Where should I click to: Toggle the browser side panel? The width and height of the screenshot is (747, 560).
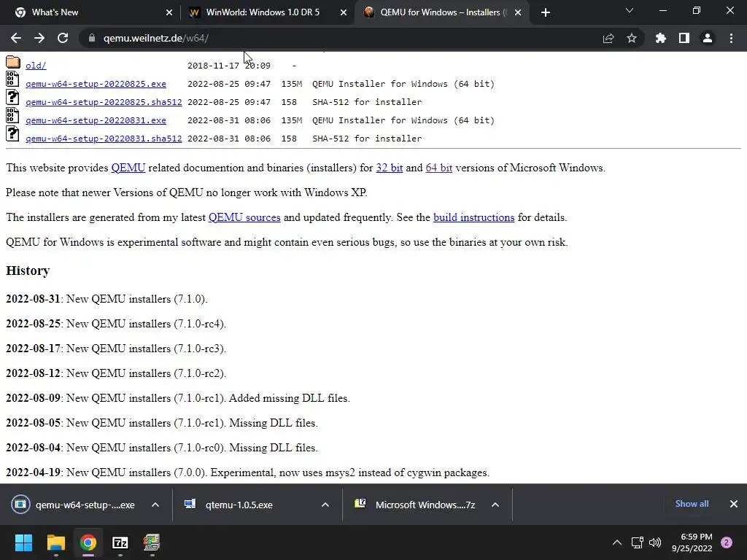tap(684, 38)
